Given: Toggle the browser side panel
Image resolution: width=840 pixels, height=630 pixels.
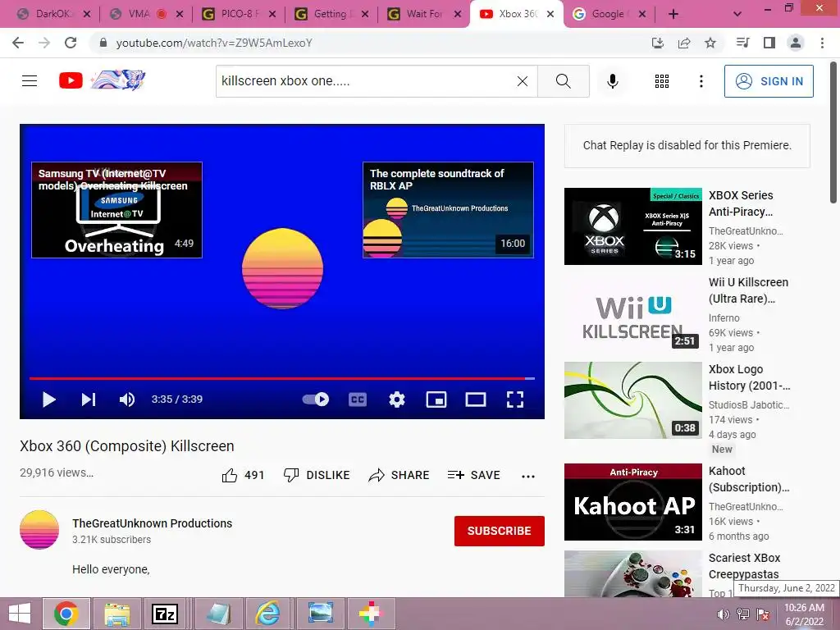Looking at the screenshot, I should click(769, 43).
